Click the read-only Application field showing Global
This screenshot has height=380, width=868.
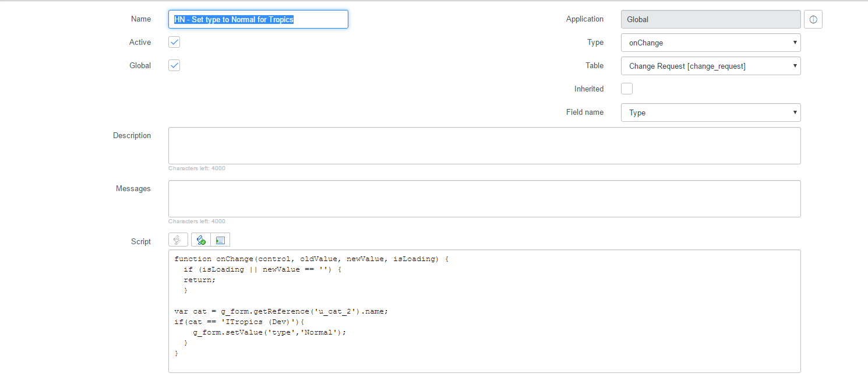710,19
